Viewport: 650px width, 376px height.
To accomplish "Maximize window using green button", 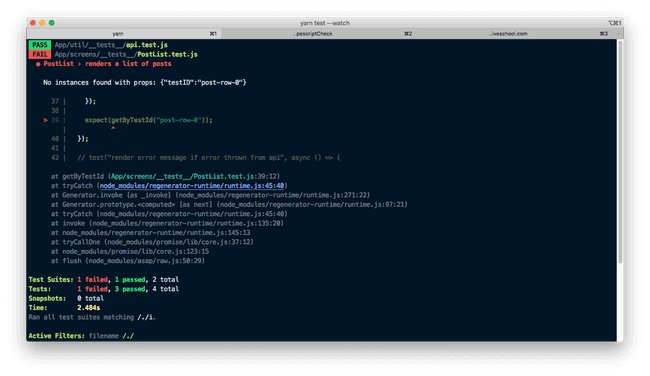I will [51, 23].
